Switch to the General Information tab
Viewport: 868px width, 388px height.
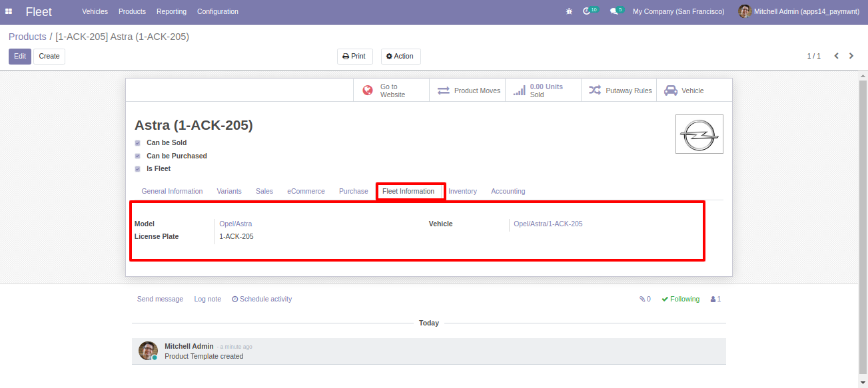click(172, 191)
